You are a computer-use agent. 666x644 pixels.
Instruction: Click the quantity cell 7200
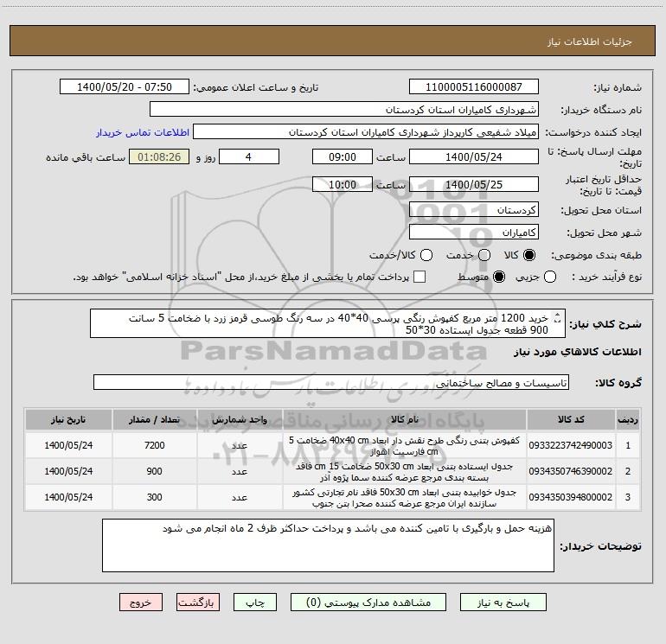click(x=155, y=445)
